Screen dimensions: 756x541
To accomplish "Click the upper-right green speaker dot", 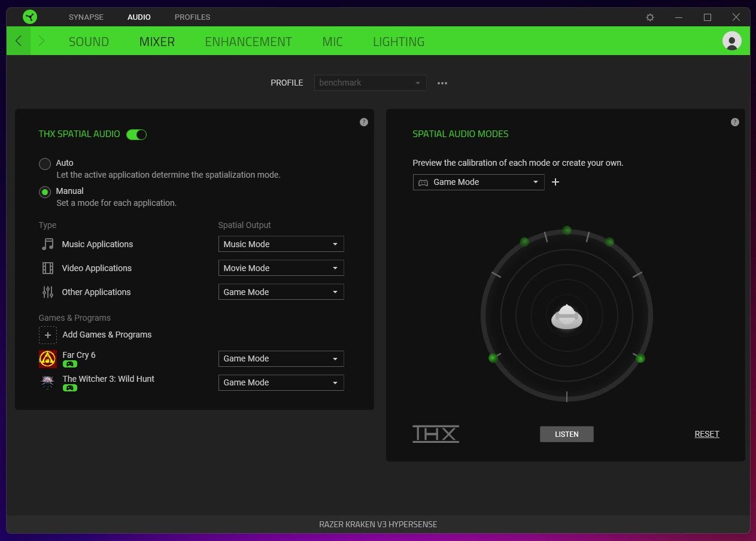I will [x=609, y=242].
